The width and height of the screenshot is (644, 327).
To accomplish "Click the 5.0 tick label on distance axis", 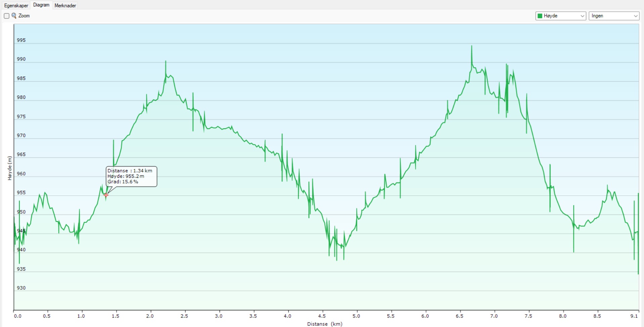I will (x=356, y=316).
